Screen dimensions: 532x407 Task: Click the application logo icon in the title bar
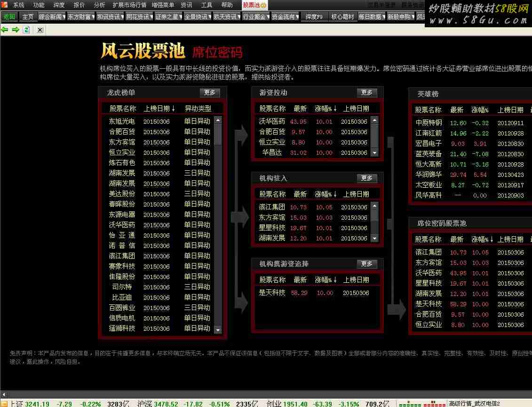(x=4, y=4)
